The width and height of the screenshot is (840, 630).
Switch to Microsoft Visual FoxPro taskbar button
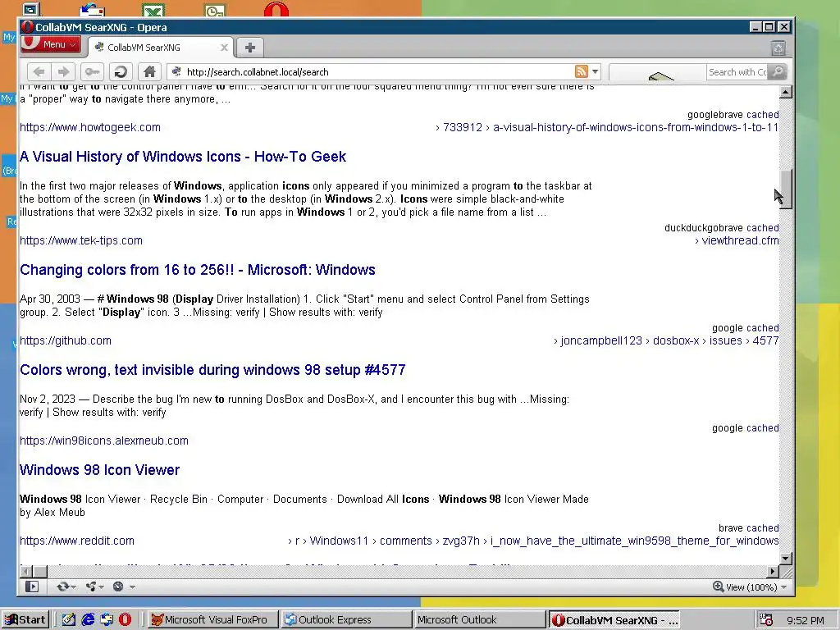(x=212, y=620)
